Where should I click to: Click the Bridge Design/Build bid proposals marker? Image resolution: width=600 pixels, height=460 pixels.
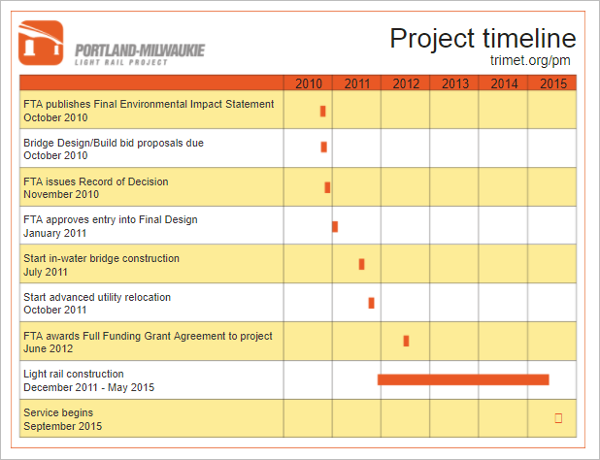point(324,147)
